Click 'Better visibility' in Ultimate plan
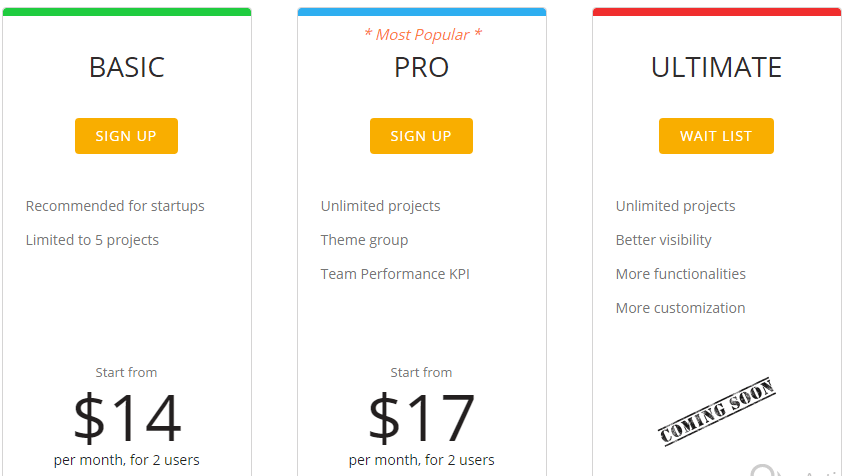This screenshot has width=845, height=476. click(x=664, y=240)
